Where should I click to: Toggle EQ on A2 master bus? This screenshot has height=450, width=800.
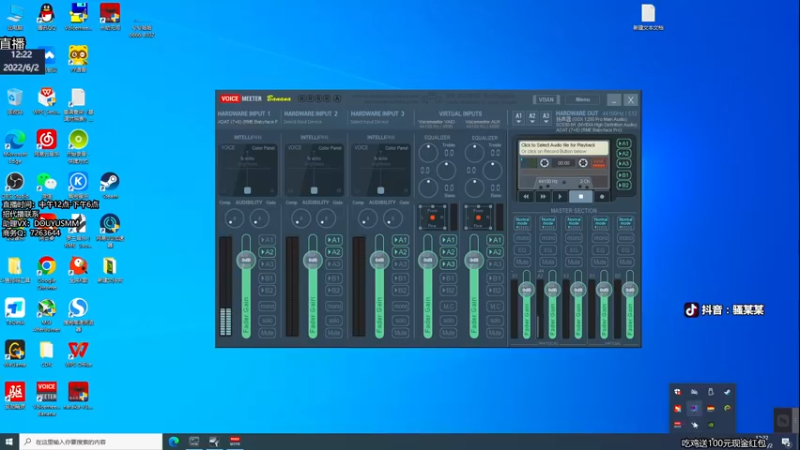tap(548, 250)
